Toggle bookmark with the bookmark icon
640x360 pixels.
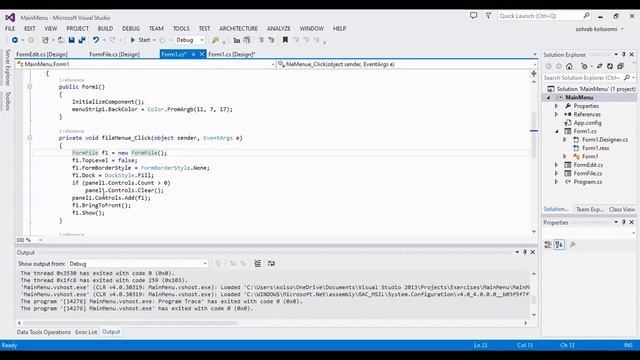coord(285,40)
